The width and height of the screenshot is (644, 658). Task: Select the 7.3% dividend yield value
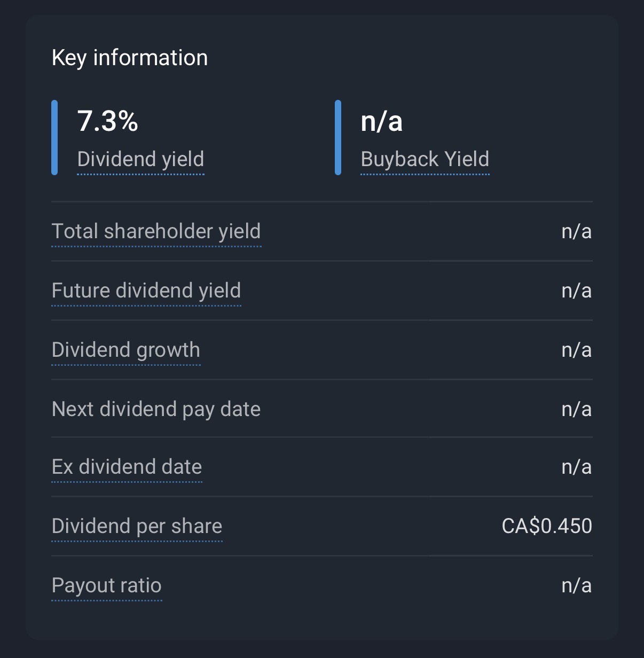coord(108,121)
